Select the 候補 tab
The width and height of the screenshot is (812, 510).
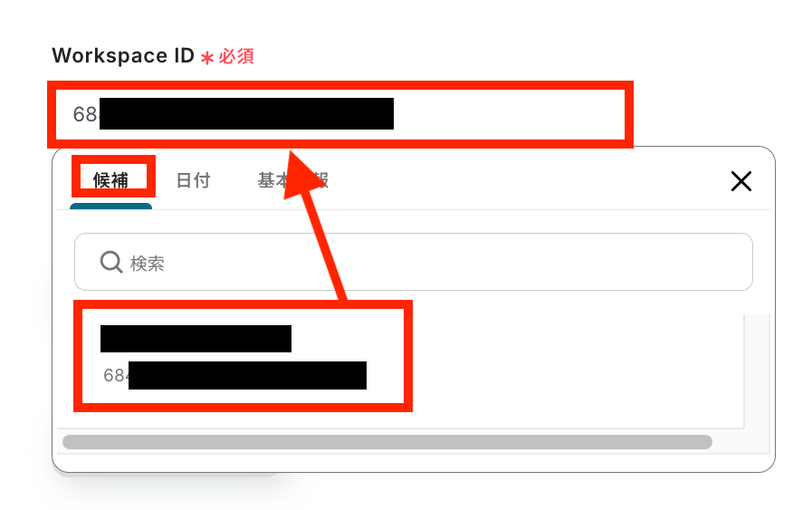[x=110, y=180]
